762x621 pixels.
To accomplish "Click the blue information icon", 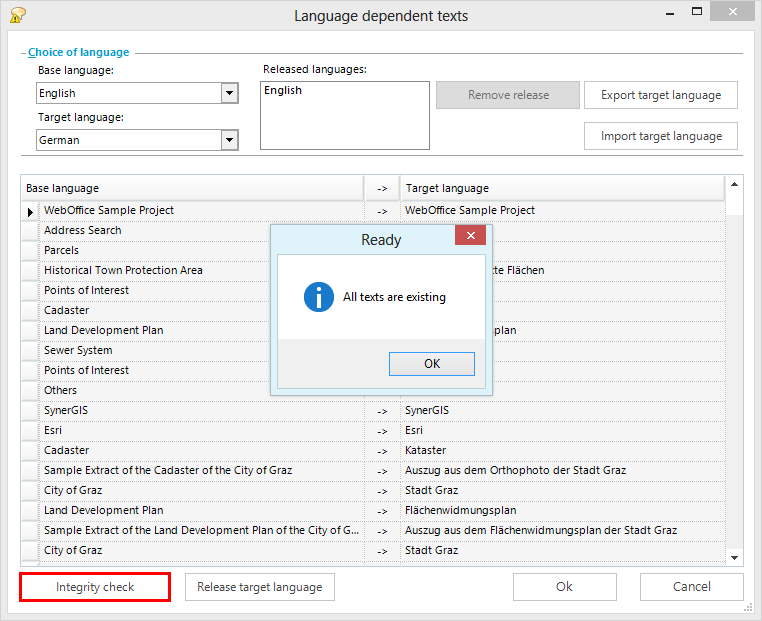I will click(x=318, y=297).
